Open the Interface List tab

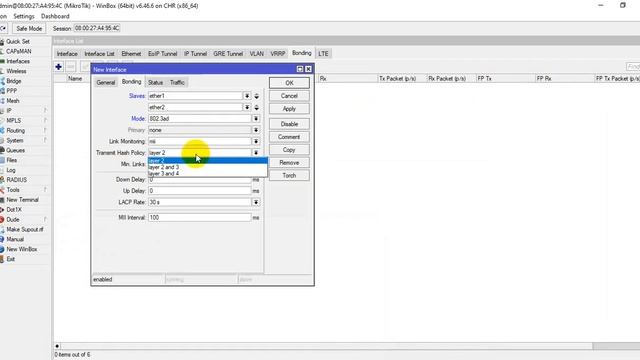(99, 53)
